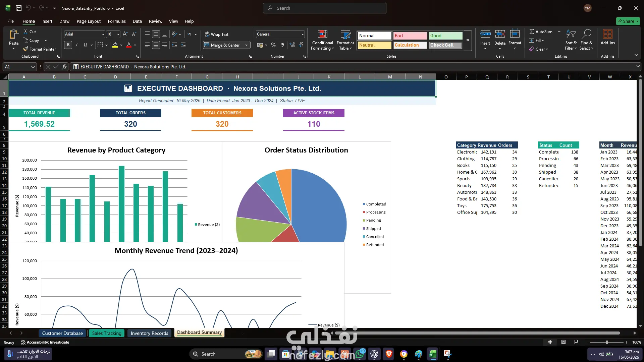644x362 pixels.
Task: Open Sort & Filter
Action: click(x=571, y=40)
